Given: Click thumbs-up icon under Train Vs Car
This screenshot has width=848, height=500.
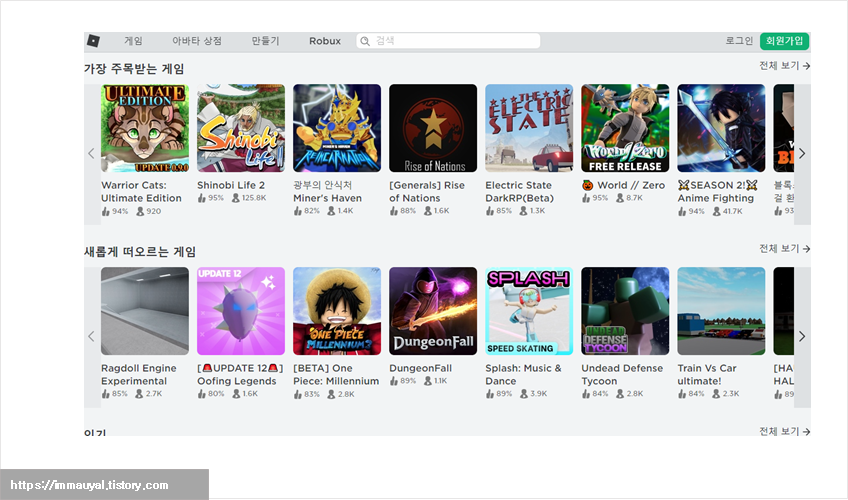Looking at the screenshot, I should [682, 394].
